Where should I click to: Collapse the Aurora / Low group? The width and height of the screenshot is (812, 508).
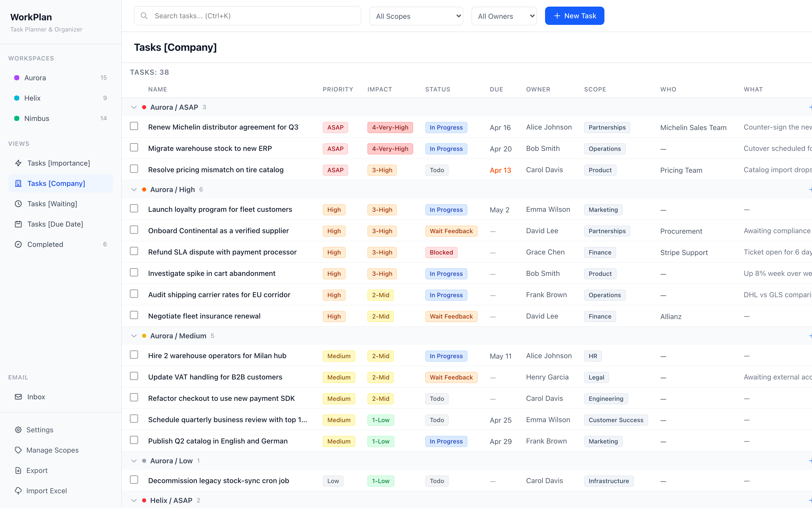click(x=134, y=461)
